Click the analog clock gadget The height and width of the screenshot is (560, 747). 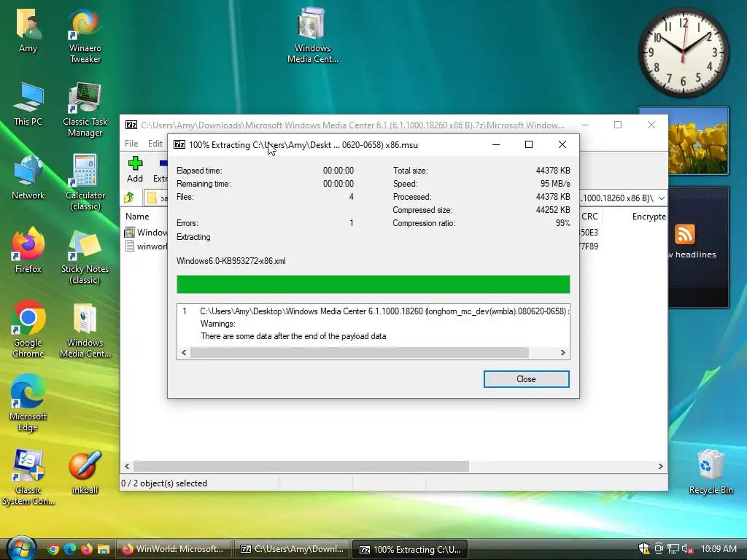(683, 52)
